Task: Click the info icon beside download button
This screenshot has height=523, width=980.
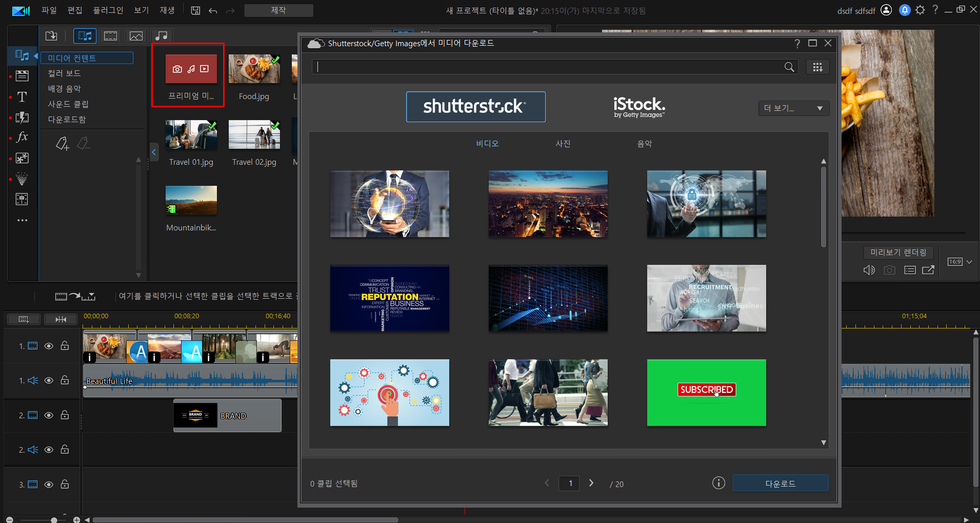Action: point(718,483)
